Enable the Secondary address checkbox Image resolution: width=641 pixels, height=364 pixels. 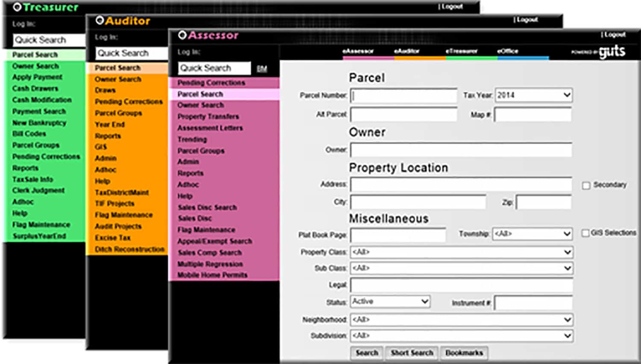tap(586, 185)
